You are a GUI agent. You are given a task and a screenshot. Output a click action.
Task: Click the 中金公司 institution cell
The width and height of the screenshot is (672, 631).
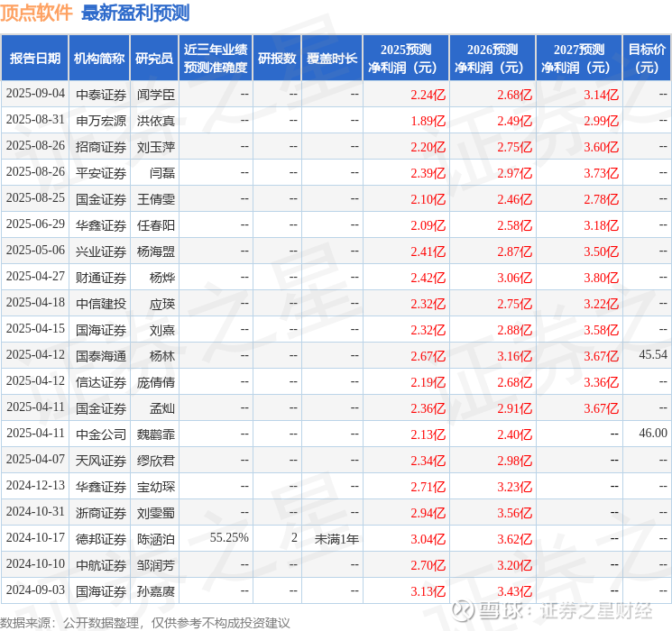point(101,434)
